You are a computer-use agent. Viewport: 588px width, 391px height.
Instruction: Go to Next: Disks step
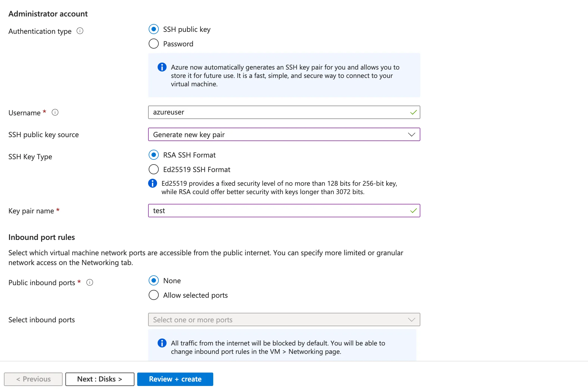100,379
